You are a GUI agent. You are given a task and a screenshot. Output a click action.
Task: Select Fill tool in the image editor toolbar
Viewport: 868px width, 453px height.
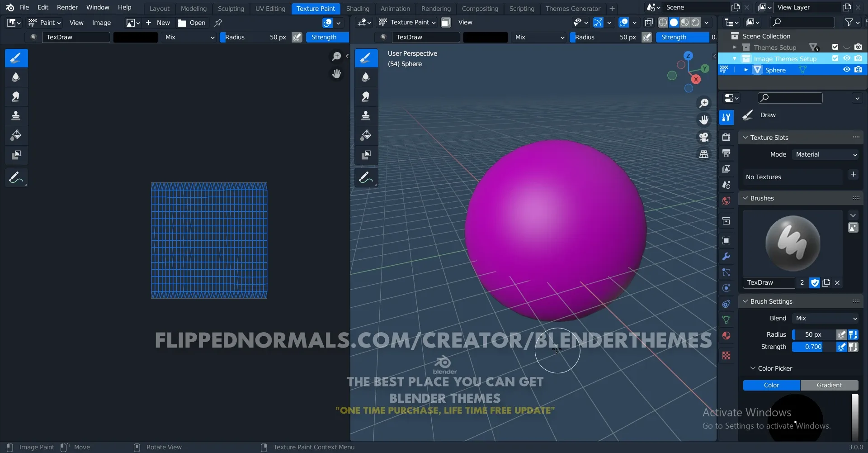tap(16, 135)
